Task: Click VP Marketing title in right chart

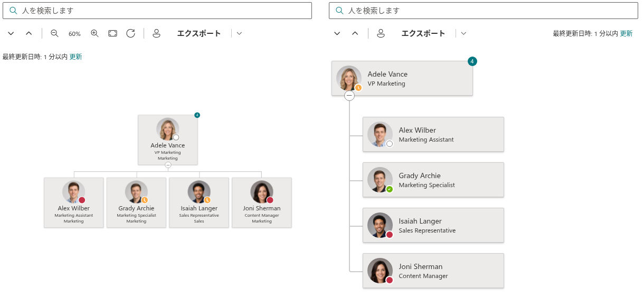Action: pos(386,84)
